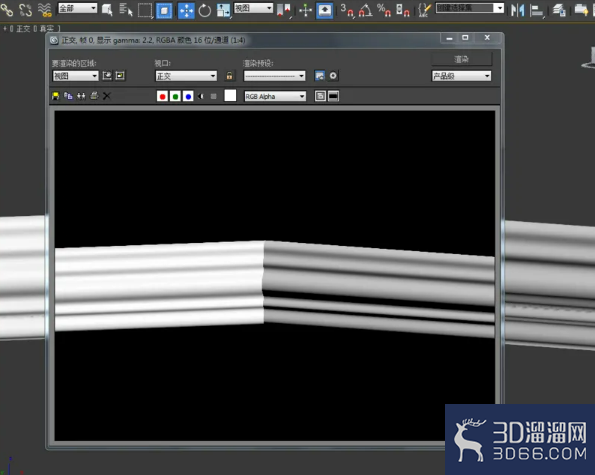
Task: Toggle Monochrome display square
Action: coord(214,96)
